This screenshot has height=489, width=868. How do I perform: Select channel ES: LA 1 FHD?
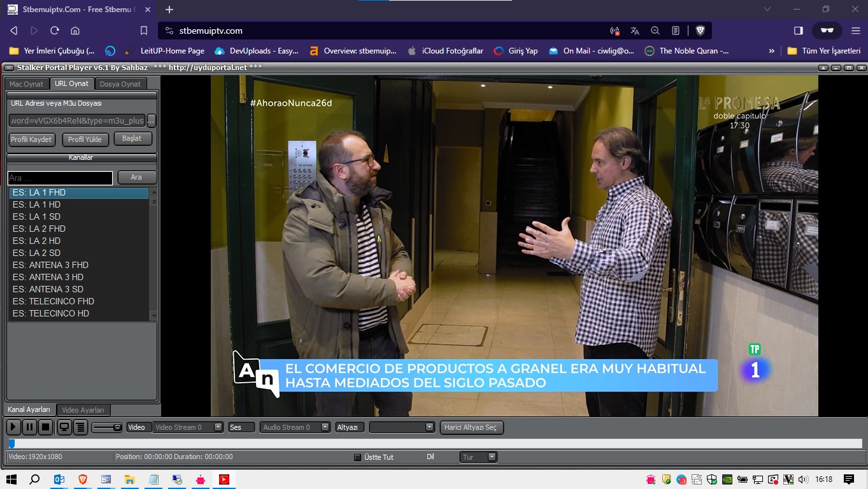(x=79, y=192)
